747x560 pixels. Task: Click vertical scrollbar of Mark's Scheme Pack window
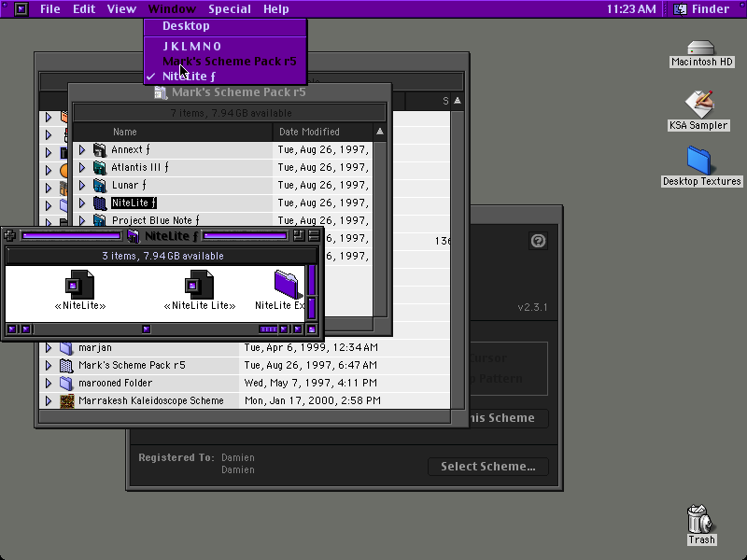click(x=380, y=229)
